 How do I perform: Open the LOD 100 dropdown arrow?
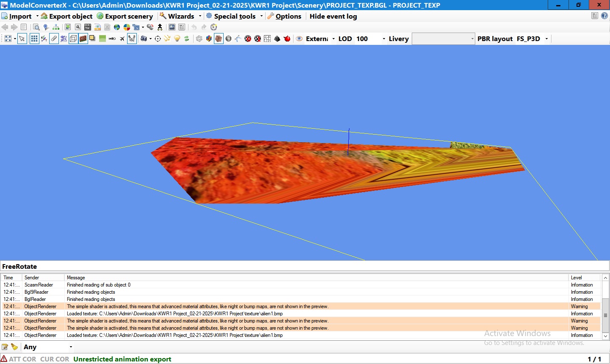(384, 39)
